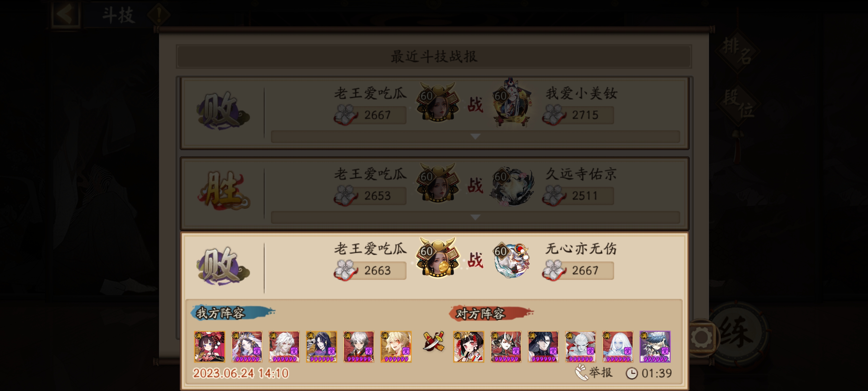Viewport: 868px width, 391px height.
Task: Select blonde shikigami in 我方阵容 lineup
Action: pyautogui.click(x=396, y=346)
